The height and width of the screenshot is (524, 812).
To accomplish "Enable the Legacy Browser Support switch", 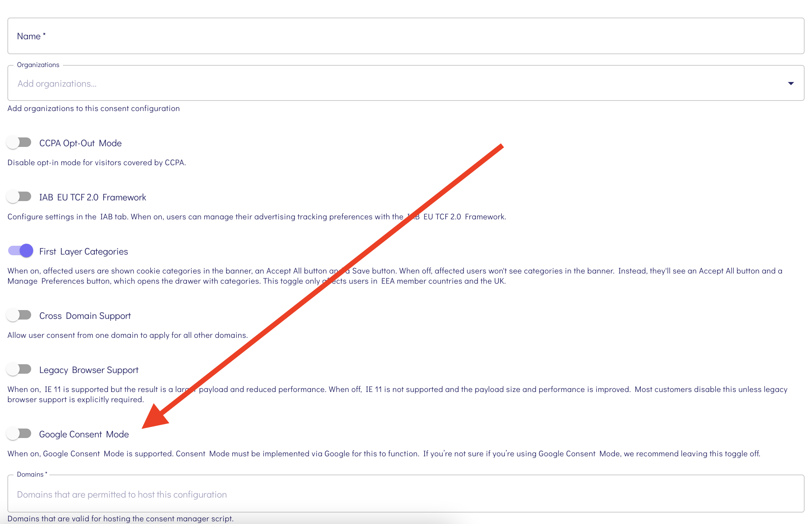I will 19,369.
